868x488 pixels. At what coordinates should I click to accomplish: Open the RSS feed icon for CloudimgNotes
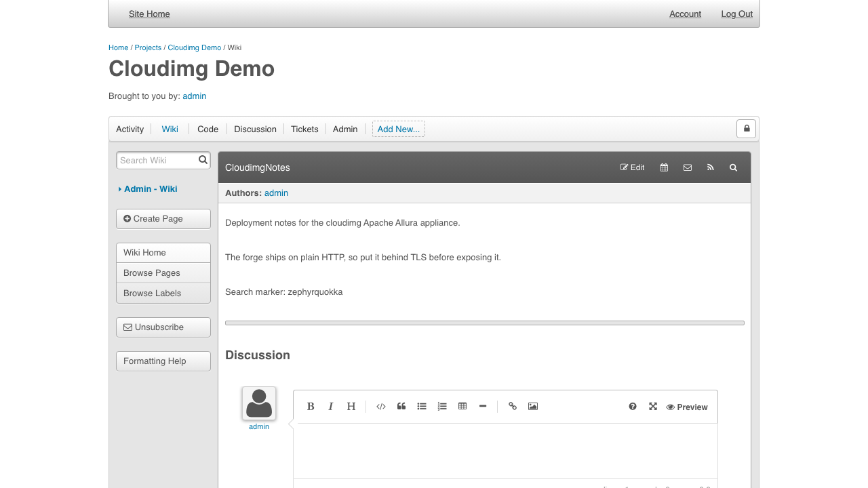711,167
